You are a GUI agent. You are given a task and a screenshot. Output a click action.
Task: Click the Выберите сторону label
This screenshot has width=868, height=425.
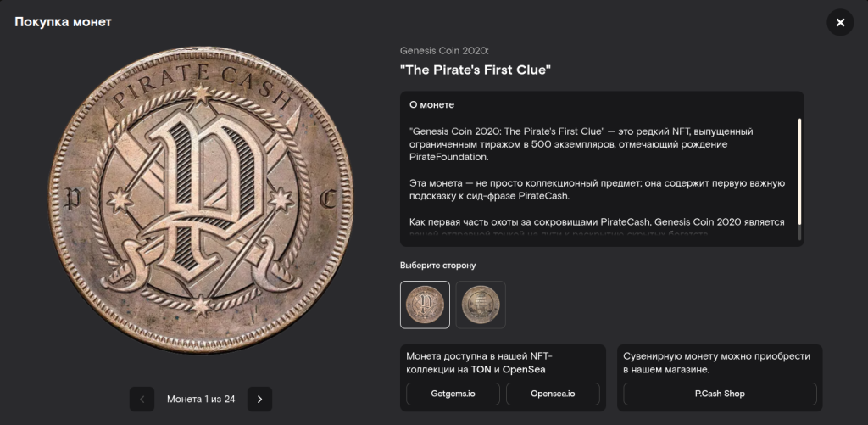[438, 266]
